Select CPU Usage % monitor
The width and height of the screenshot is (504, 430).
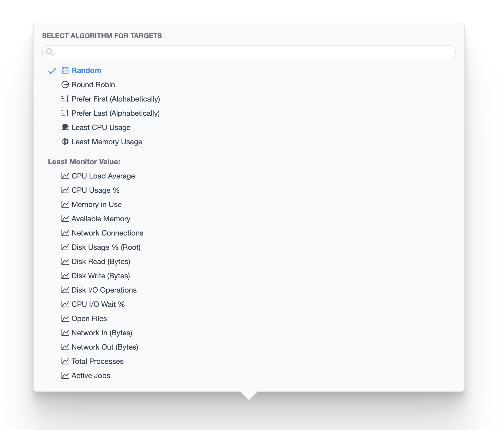pos(95,190)
